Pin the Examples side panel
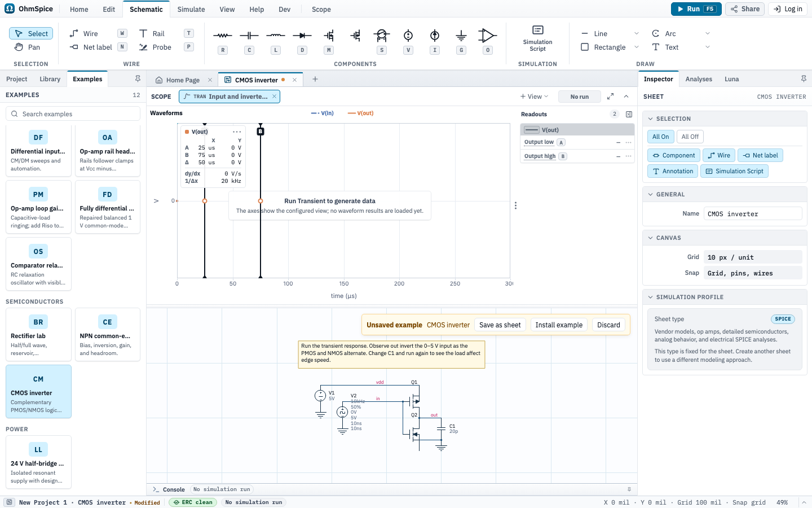812x508 pixels. pyautogui.click(x=138, y=79)
